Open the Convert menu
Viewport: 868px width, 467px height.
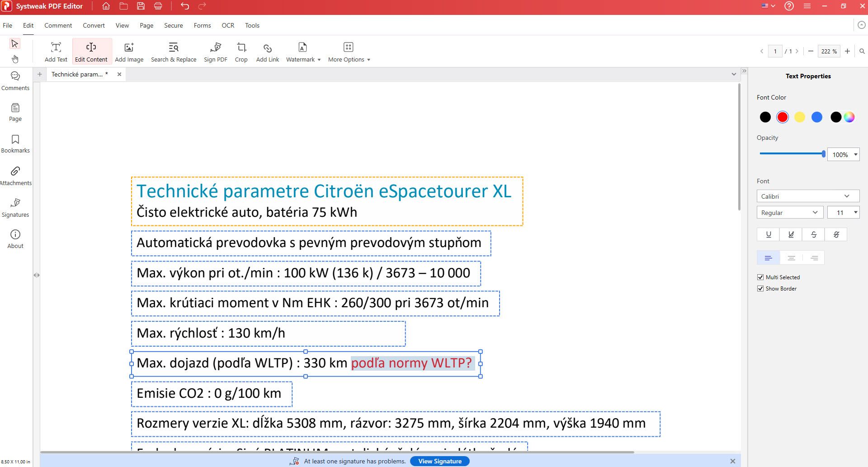94,25
